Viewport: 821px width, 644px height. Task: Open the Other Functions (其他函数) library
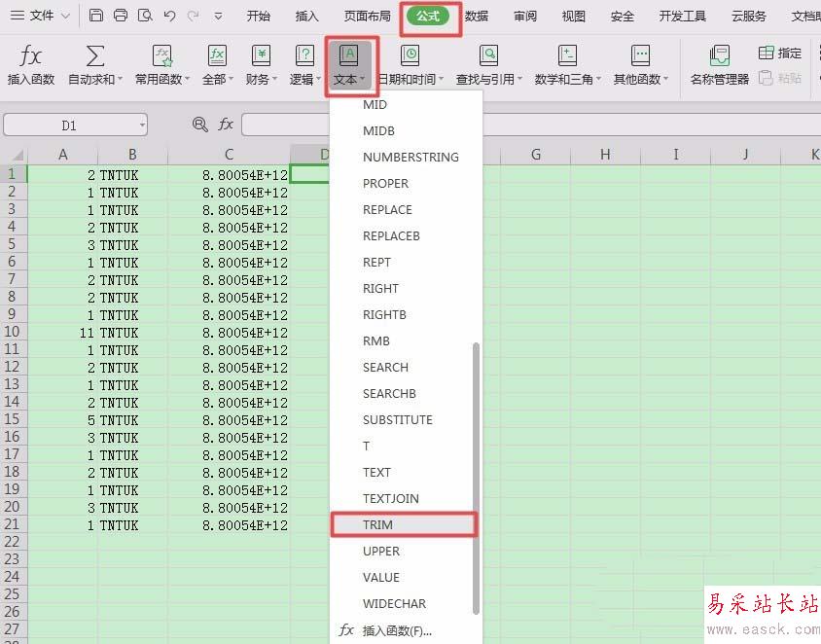[640, 55]
